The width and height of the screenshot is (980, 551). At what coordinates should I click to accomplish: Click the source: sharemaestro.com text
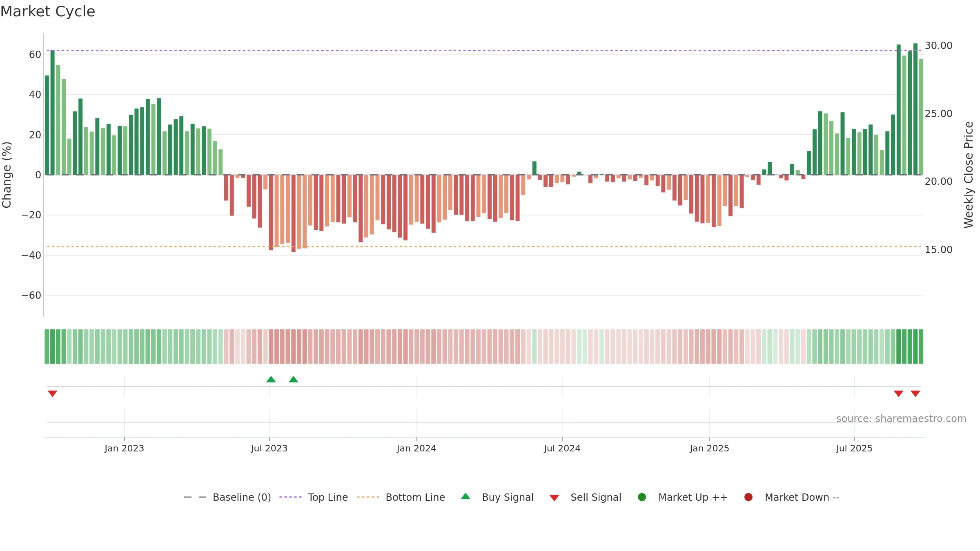click(x=901, y=419)
